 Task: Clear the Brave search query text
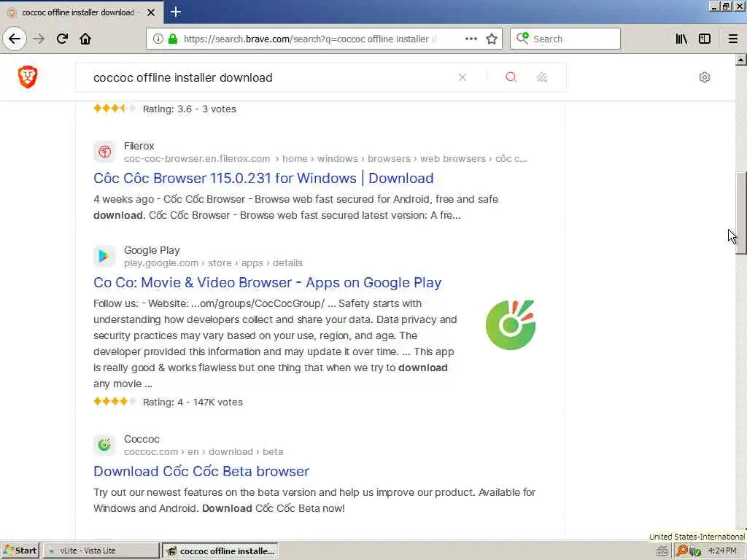pos(462,77)
